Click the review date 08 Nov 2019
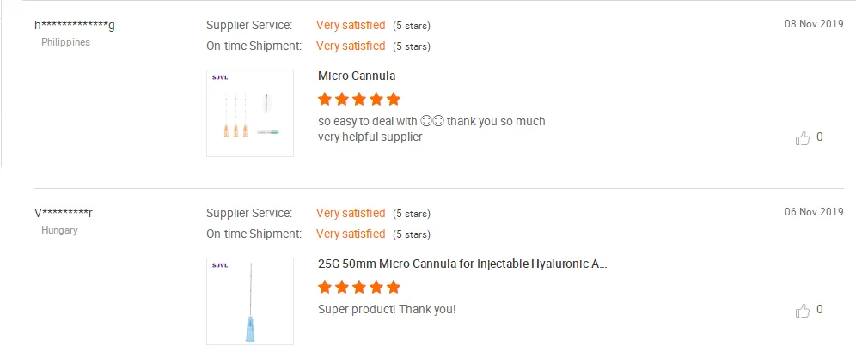This screenshot has height=358, width=868. 814,24
